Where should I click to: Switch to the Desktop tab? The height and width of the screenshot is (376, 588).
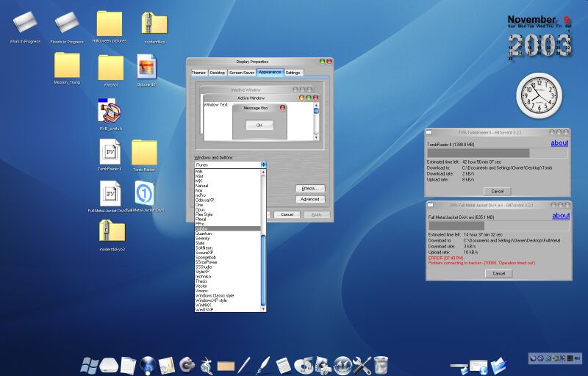pyautogui.click(x=217, y=73)
